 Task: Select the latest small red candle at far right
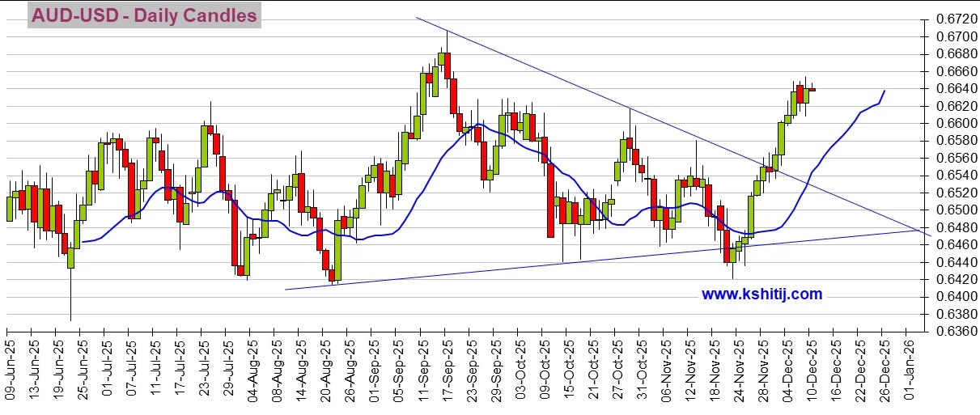click(x=812, y=90)
